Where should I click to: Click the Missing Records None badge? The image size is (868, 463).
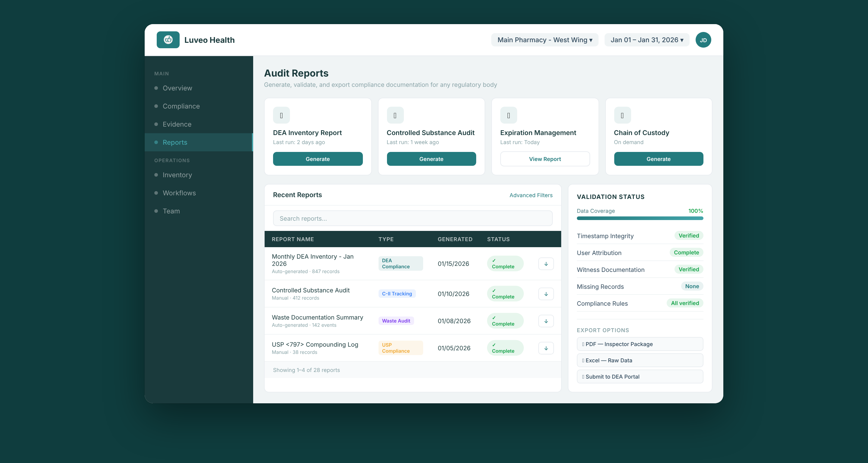(x=692, y=286)
